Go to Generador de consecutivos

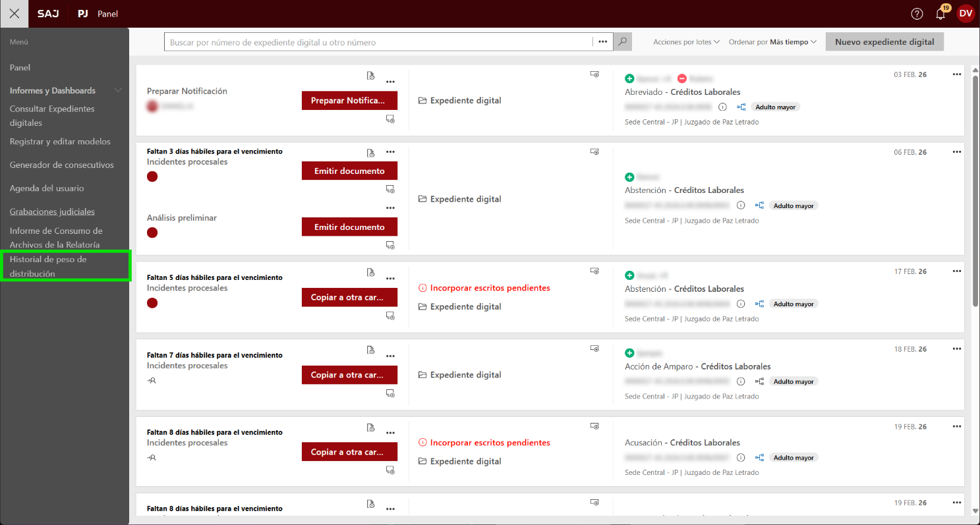click(61, 165)
